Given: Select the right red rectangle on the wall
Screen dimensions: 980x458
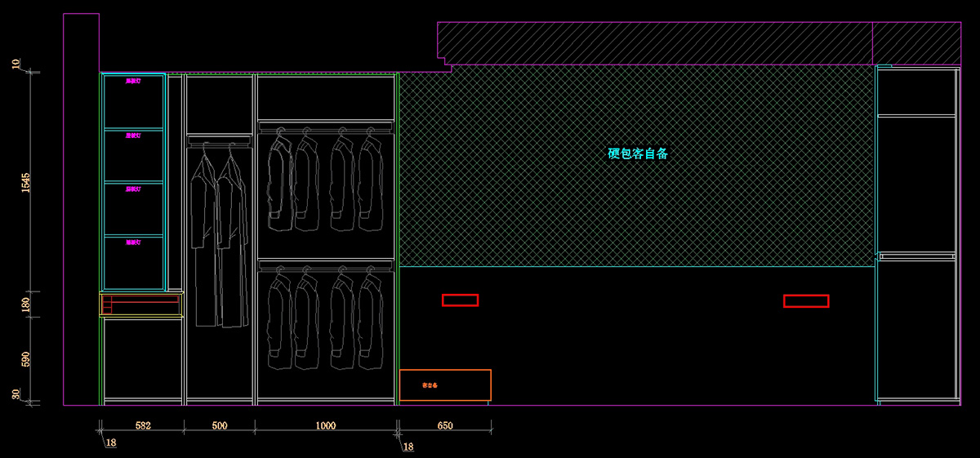Looking at the screenshot, I should click(x=805, y=301).
